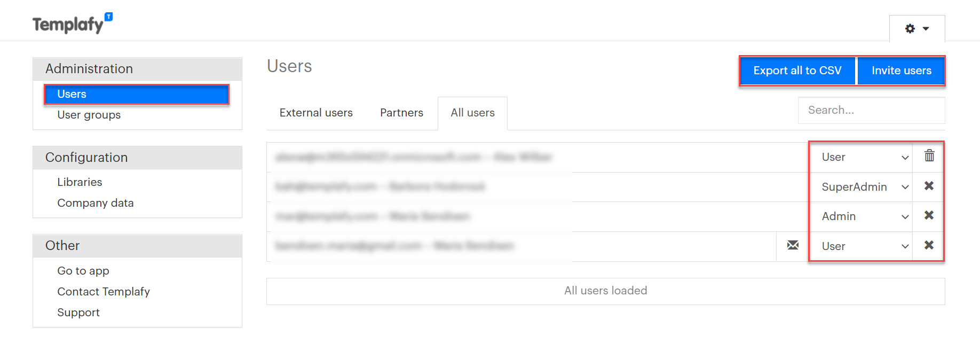Screen dimensions: 980x343
Task: Open User groups in the Administration sidebar
Action: tap(89, 114)
